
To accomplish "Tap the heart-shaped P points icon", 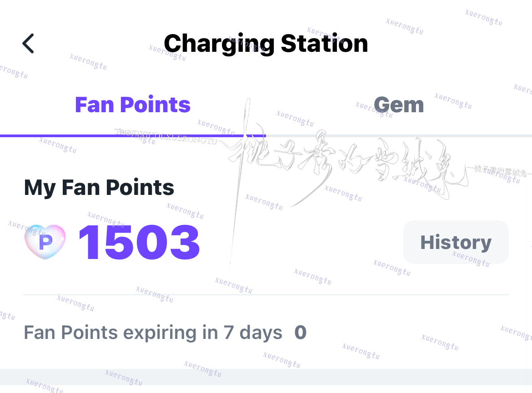I will 45,242.
